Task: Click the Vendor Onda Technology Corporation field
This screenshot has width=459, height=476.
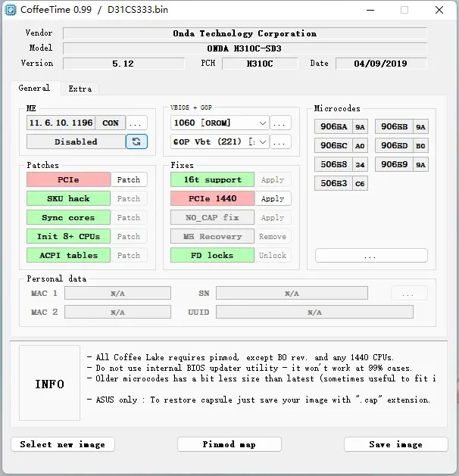Action: (x=245, y=33)
